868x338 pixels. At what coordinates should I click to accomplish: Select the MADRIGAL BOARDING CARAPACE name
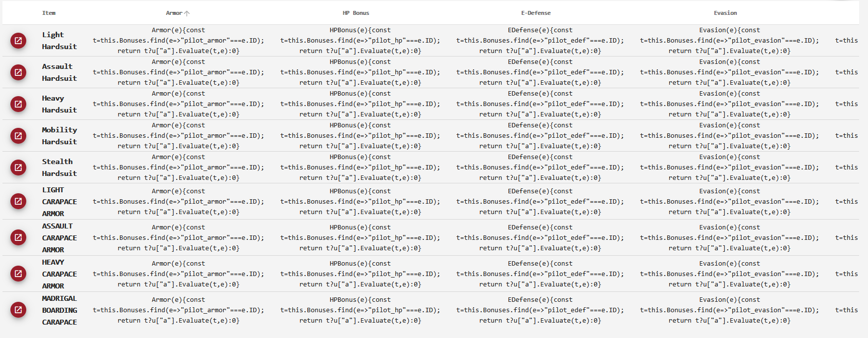tap(59, 310)
